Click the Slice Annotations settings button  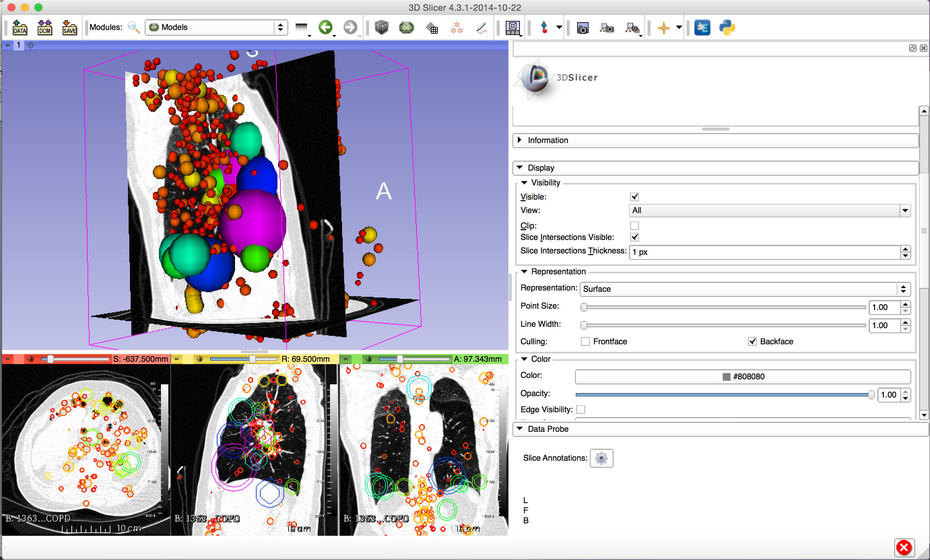pos(601,458)
